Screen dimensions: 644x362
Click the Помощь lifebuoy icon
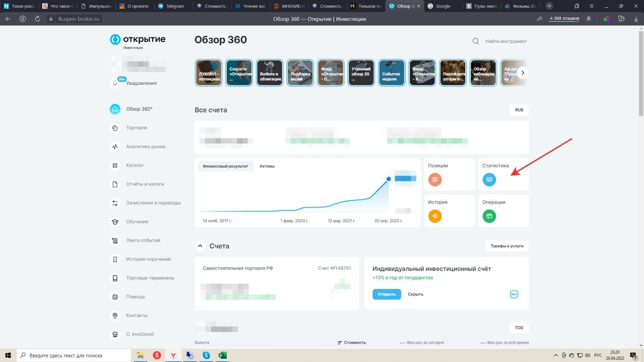115,296
